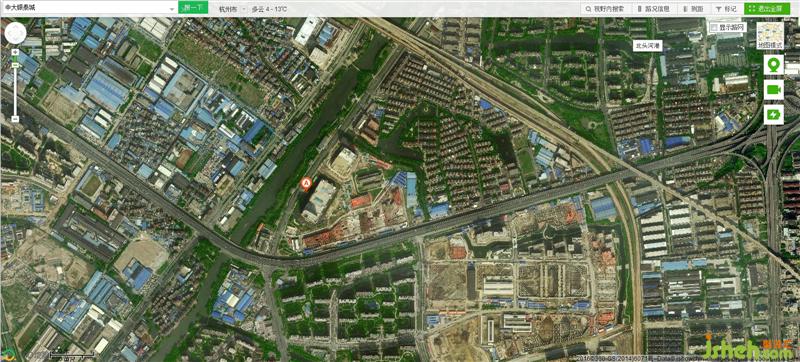Click the zoom in plus button

coord(15,52)
